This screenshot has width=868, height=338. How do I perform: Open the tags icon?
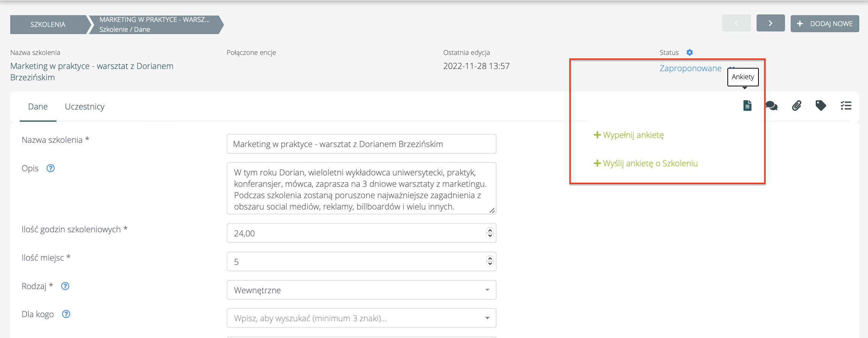[x=821, y=105]
